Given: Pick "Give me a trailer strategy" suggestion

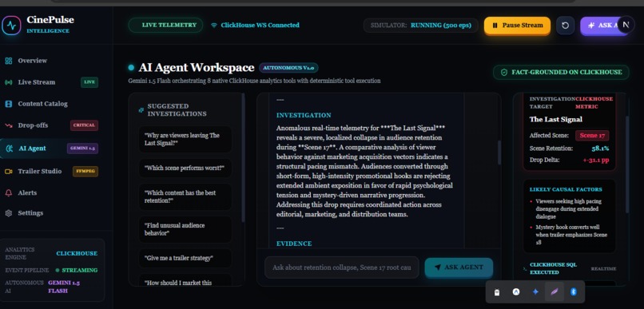Looking at the screenshot, I should [x=185, y=258].
